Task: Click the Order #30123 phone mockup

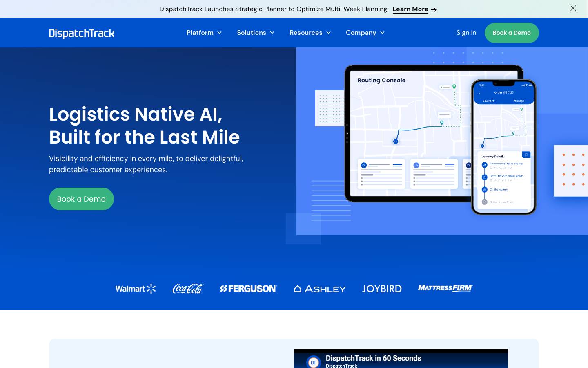Action: (503, 147)
